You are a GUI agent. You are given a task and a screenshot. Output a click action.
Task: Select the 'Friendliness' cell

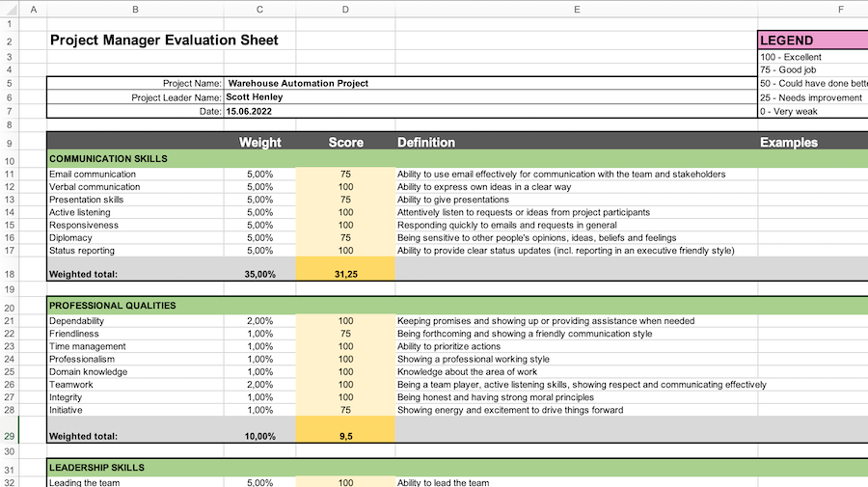point(136,334)
